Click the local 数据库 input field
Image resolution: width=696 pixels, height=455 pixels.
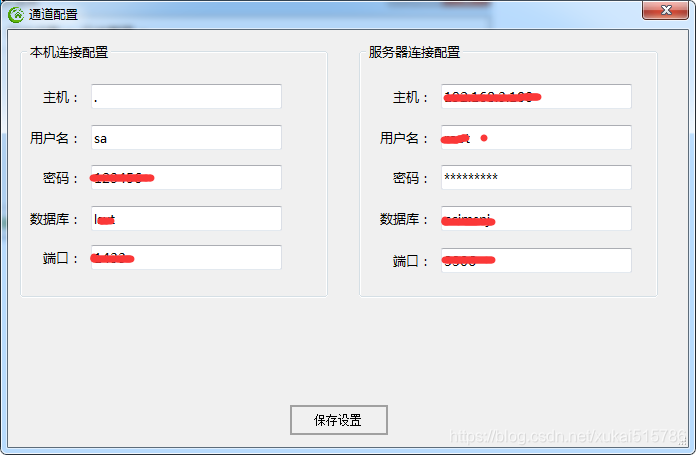pos(186,218)
